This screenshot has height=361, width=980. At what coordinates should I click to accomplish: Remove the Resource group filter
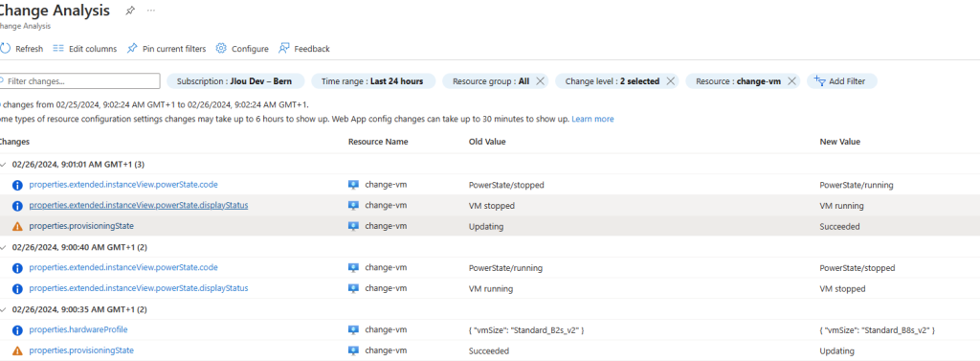(x=541, y=81)
